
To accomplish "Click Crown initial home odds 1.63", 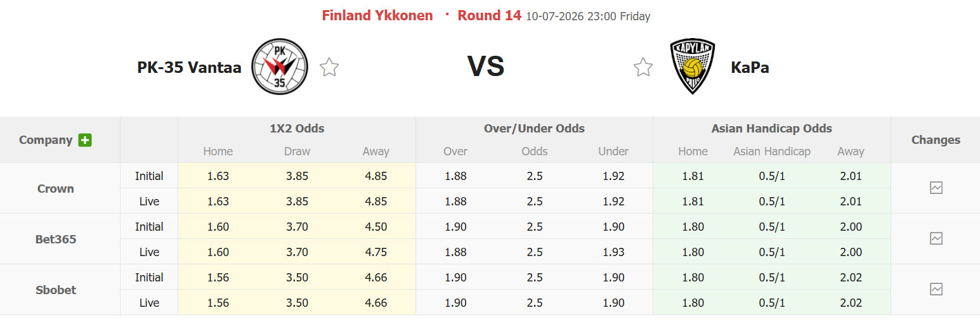I will tap(218, 176).
